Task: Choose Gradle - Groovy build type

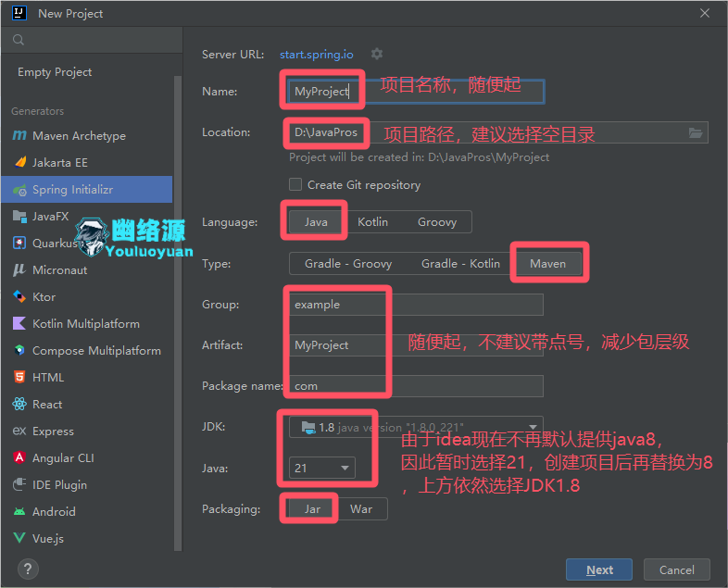Action: [x=348, y=264]
